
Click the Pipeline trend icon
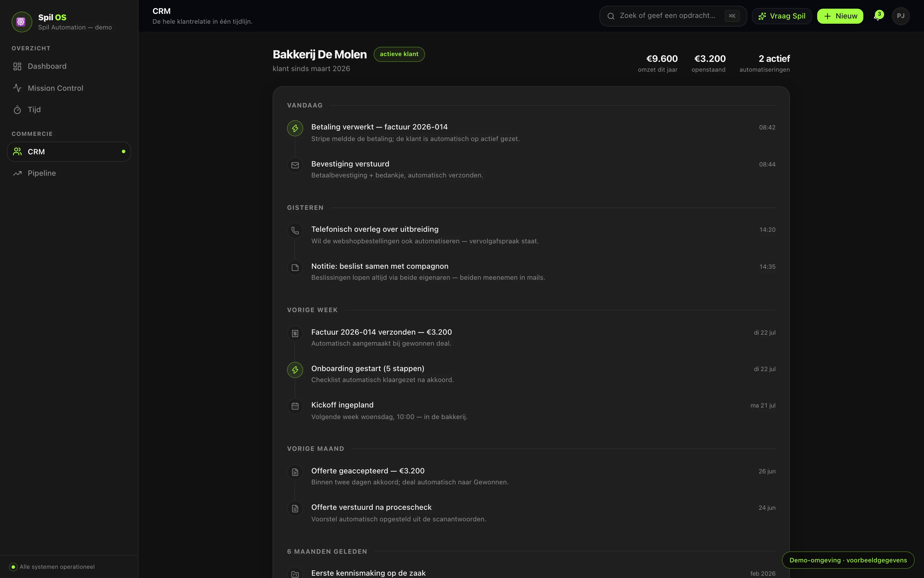[17, 174]
